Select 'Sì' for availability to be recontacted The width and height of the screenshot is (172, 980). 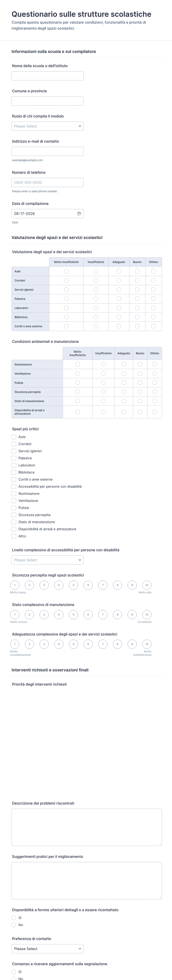pyautogui.click(x=14, y=918)
